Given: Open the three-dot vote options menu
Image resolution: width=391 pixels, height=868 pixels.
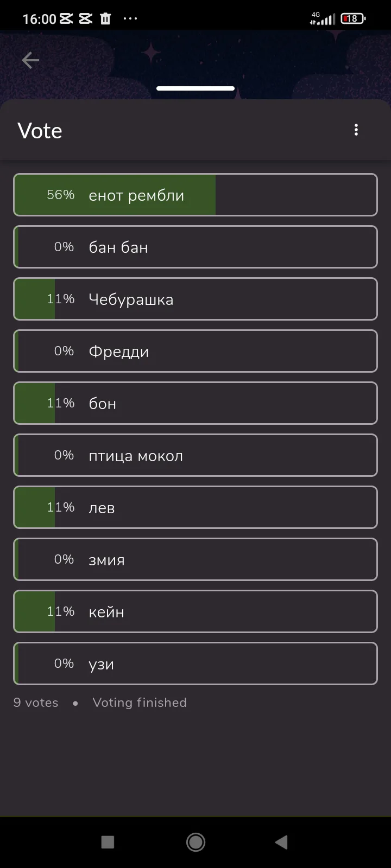Looking at the screenshot, I should [x=356, y=130].
